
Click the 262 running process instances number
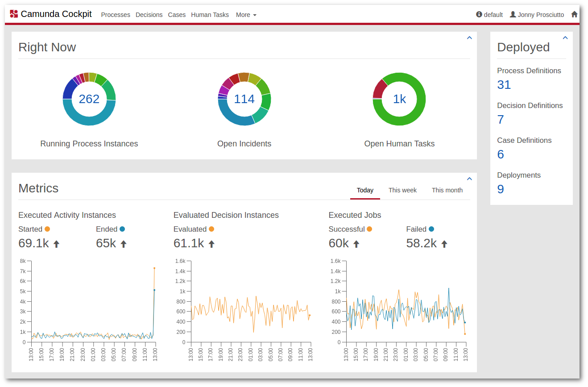(x=89, y=99)
